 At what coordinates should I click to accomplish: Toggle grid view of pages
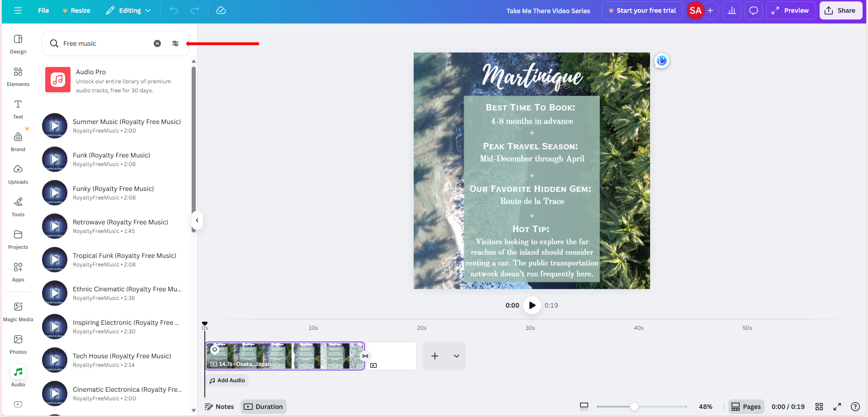click(819, 407)
